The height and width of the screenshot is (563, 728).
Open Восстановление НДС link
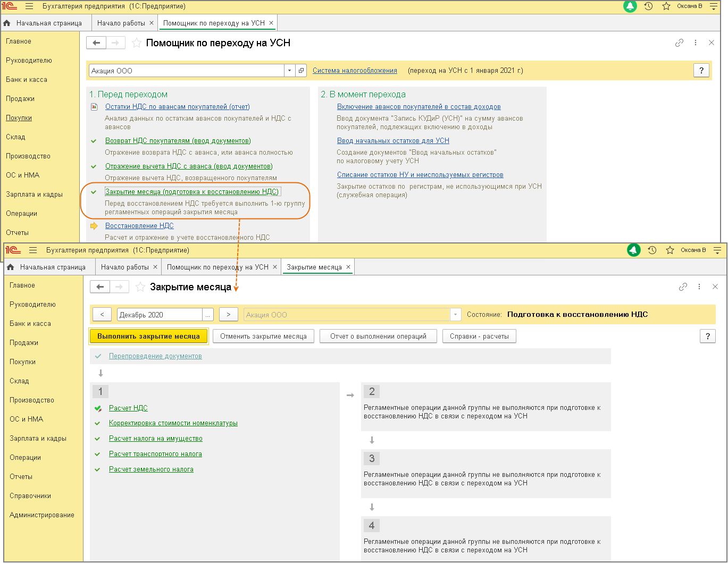click(139, 226)
